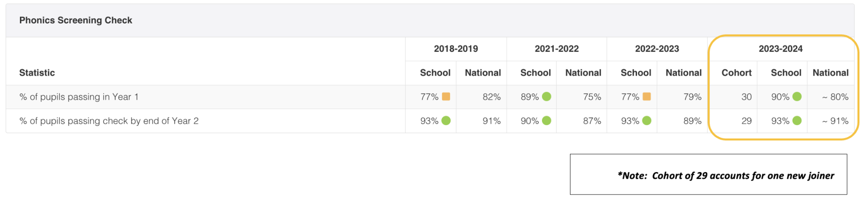This screenshot has width=868, height=200.
Task: Click green circle next to 2023-2024 93% school
Action: click(797, 121)
